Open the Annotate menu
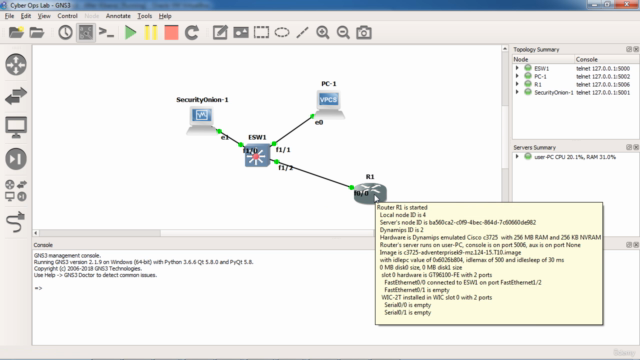Viewport: 640px width, 360px height. (x=118, y=16)
